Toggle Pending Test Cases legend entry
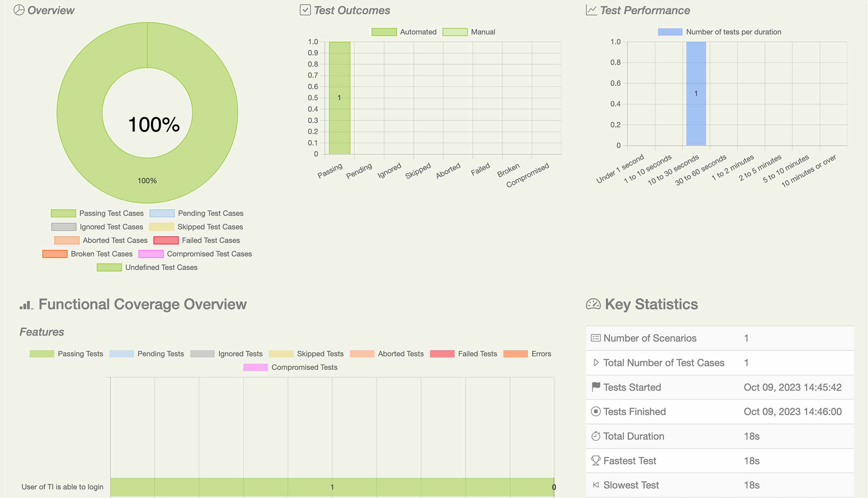 tap(197, 213)
